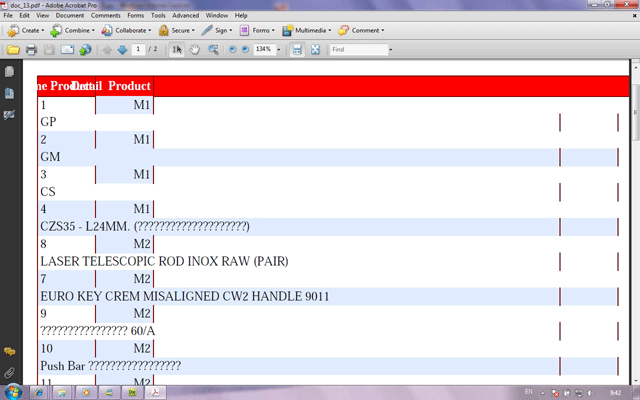Viewport: 640px width, 400px height.
Task: Click the Email envelope icon
Action: click(67, 50)
